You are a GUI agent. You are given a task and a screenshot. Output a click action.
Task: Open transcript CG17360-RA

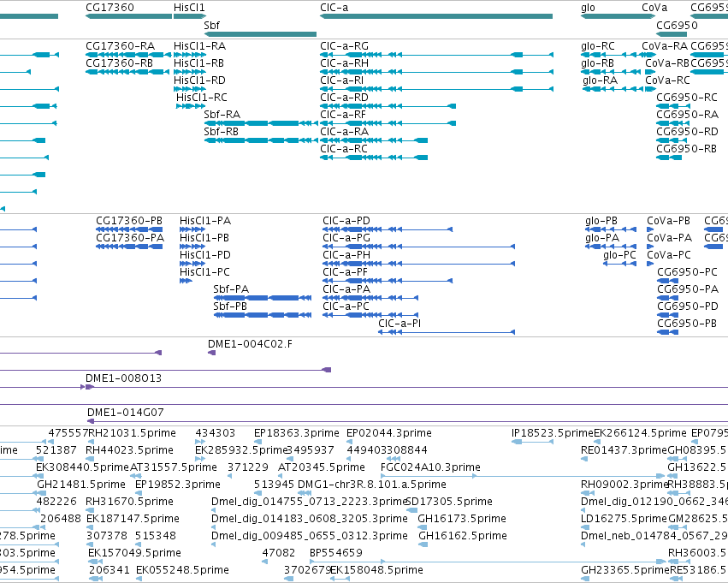[121, 46]
